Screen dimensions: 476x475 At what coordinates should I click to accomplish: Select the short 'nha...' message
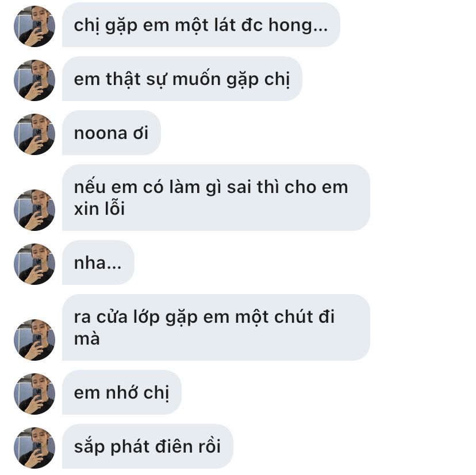click(x=98, y=262)
